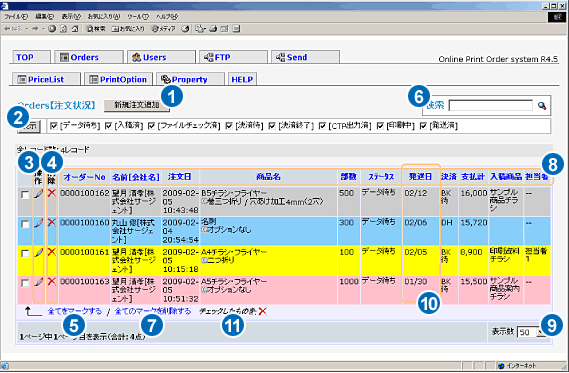Check the row checkbox for order 0000100161

tap(25, 254)
